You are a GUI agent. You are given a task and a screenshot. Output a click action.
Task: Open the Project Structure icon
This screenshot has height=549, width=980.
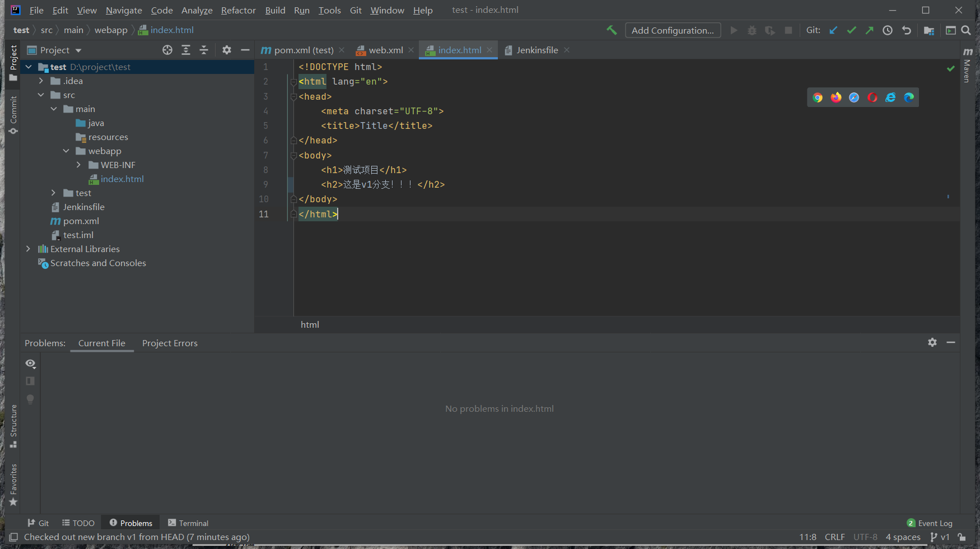pyautogui.click(x=929, y=30)
